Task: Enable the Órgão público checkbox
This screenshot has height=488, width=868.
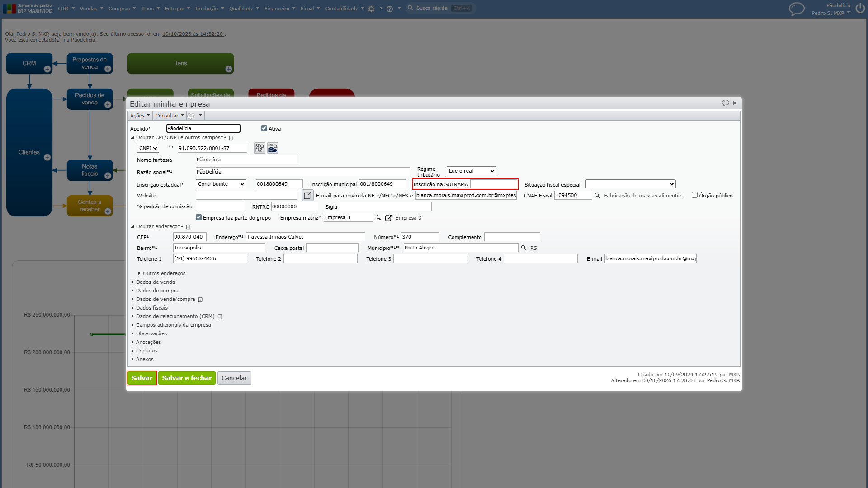Action: pos(694,195)
